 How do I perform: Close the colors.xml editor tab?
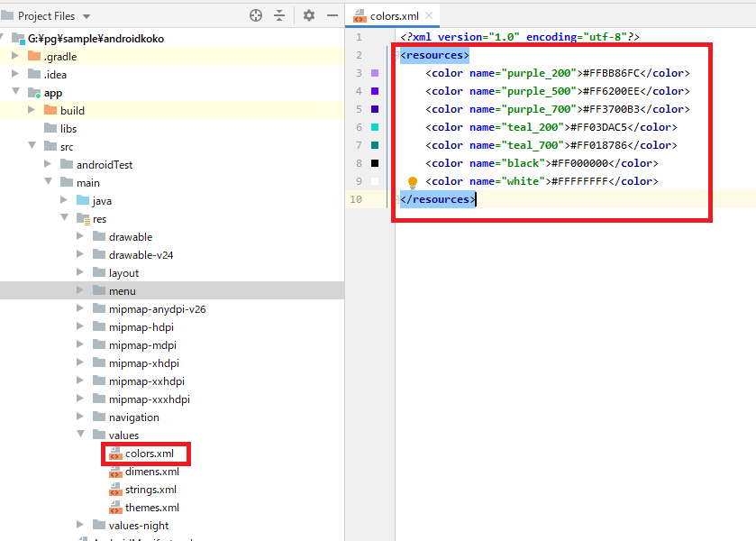pyautogui.click(x=429, y=15)
